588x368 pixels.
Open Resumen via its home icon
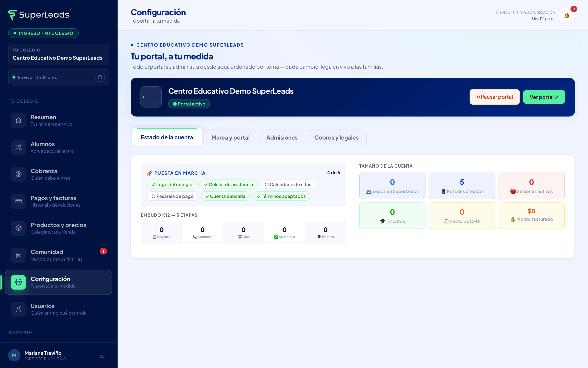pos(19,120)
